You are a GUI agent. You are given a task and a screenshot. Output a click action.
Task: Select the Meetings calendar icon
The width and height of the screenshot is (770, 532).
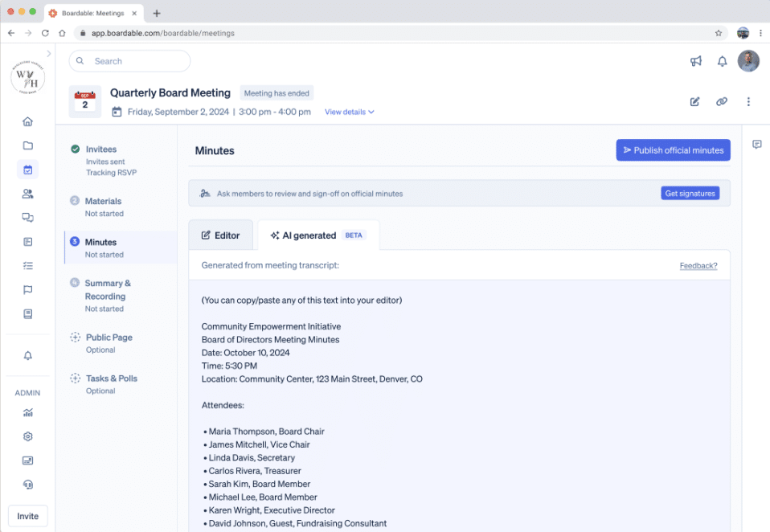27,170
